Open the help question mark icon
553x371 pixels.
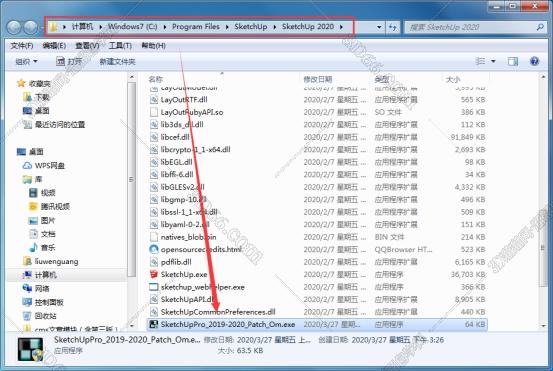pyautogui.click(x=534, y=61)
